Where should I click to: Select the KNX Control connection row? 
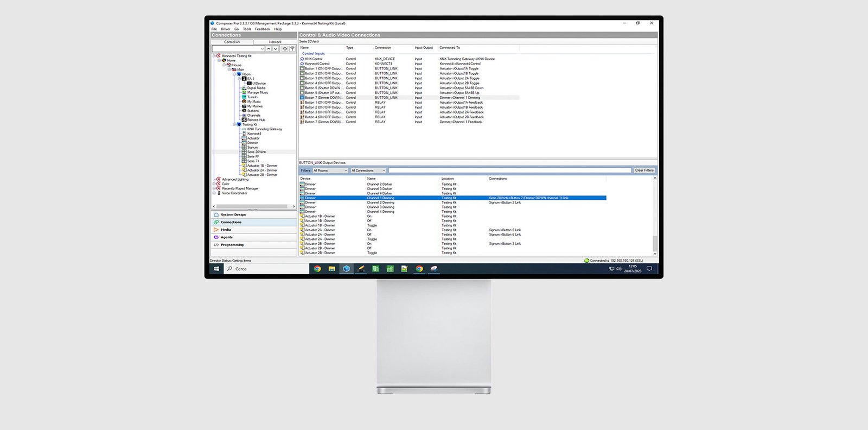coord(410,59)
